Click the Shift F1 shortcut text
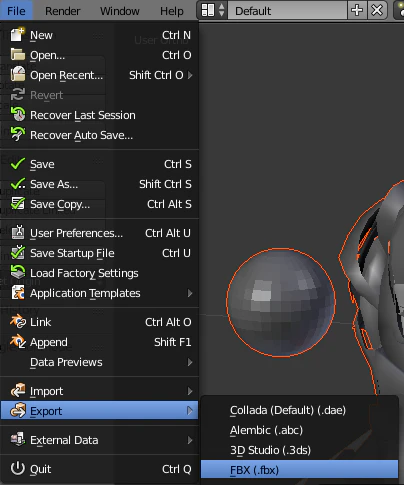Screen dimensions: 404x485 coord(173,342)
